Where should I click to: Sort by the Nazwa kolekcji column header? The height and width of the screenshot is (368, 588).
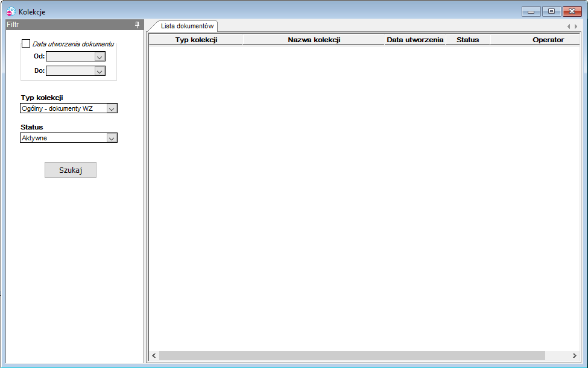(x=314, y=40)
